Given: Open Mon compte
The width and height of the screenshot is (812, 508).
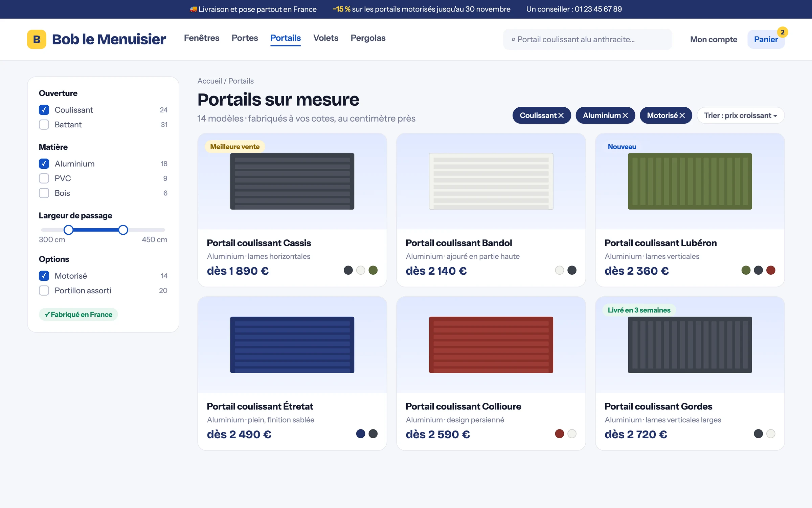Looking at the screenshot, I should [714, 39].
